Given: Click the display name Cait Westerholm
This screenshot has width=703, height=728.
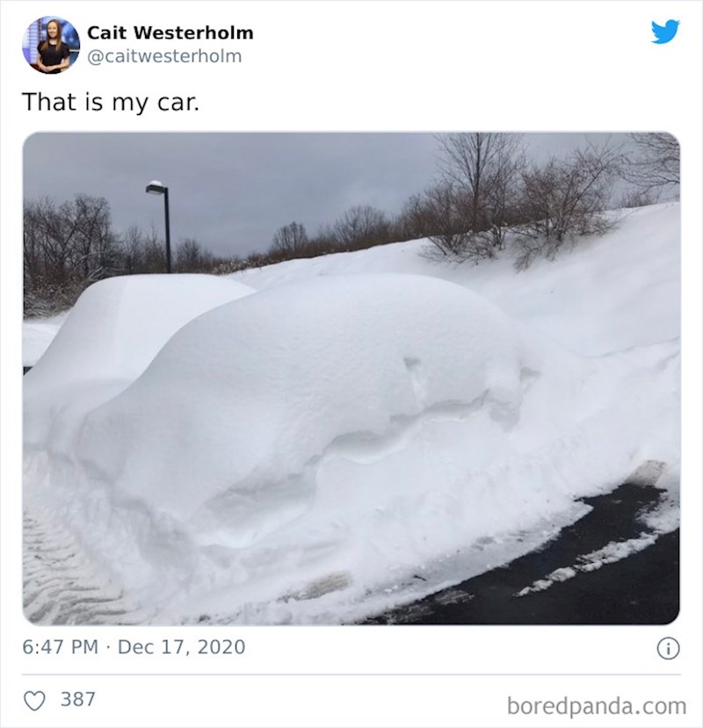Looking at the screenshot, I should [170, 32].
